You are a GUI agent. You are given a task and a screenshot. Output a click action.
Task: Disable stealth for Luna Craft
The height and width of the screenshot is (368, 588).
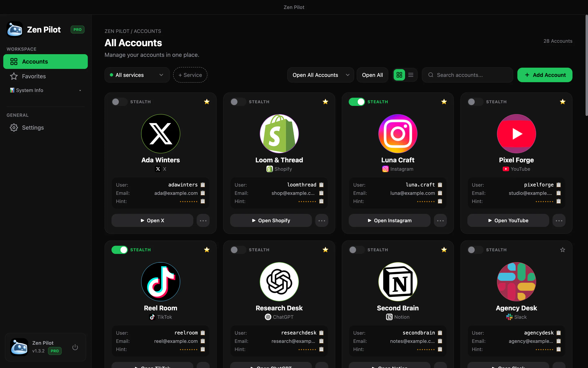pos(357,102)
